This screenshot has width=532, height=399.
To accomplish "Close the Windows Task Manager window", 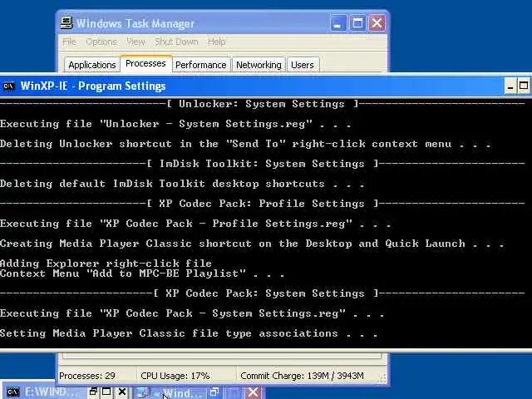I will point(377,23).
